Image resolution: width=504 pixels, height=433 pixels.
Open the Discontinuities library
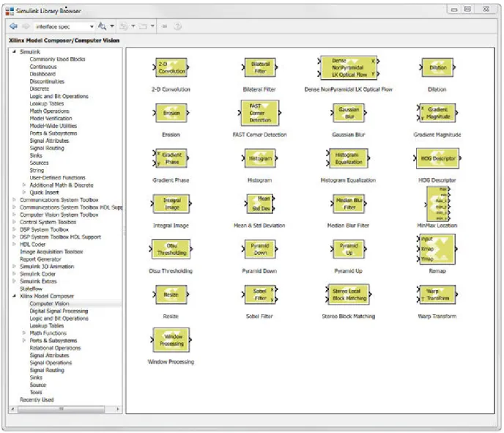(x=47, y=81)
